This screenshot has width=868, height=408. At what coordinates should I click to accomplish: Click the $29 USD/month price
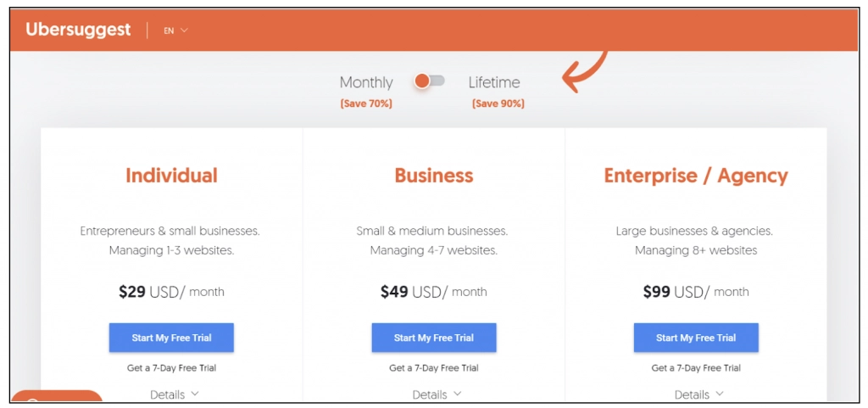pyautogui.click(x=171, y=292)
